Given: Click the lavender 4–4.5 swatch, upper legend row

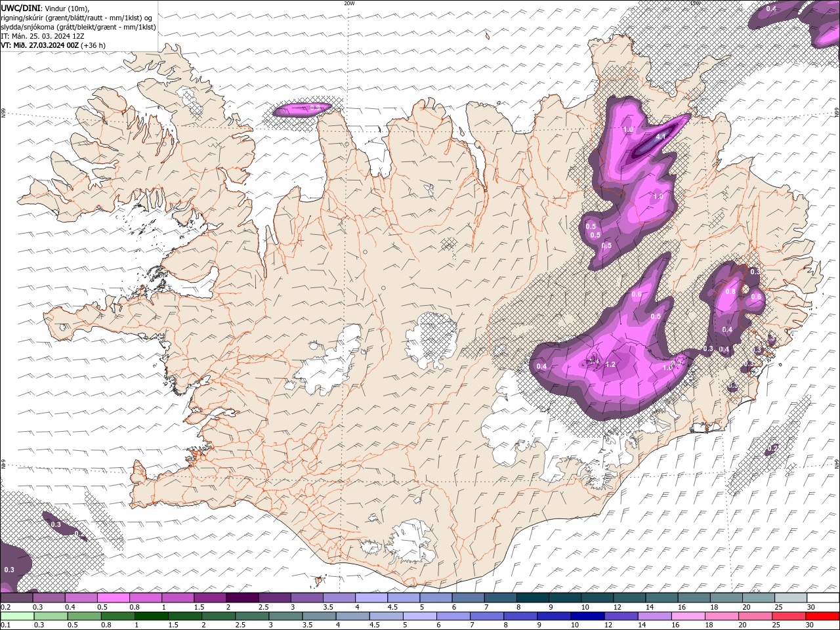Looking at the screenshot, I should point(371,598).
